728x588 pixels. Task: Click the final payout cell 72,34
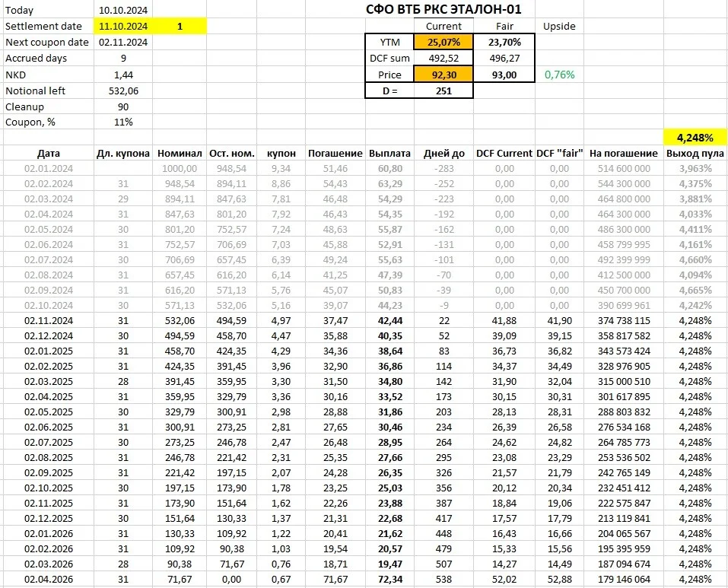coord(390,579)
